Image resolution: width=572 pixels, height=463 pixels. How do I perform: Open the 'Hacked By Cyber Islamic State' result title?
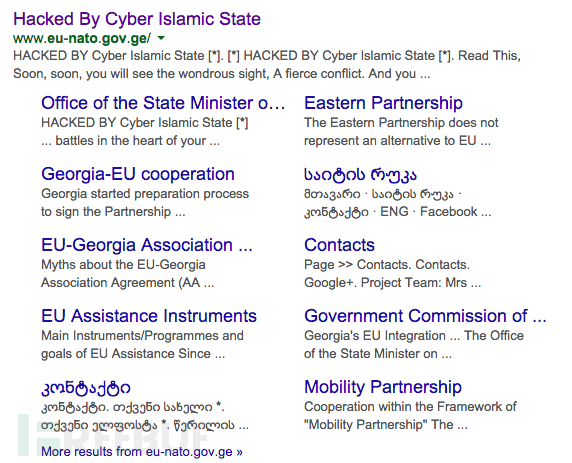pyautogui.click(x=137, y=19)
